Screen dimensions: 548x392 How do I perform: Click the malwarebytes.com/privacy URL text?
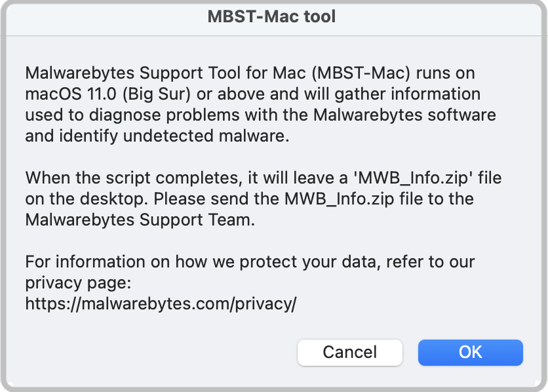pyautogui.click(x=161, y=304)
